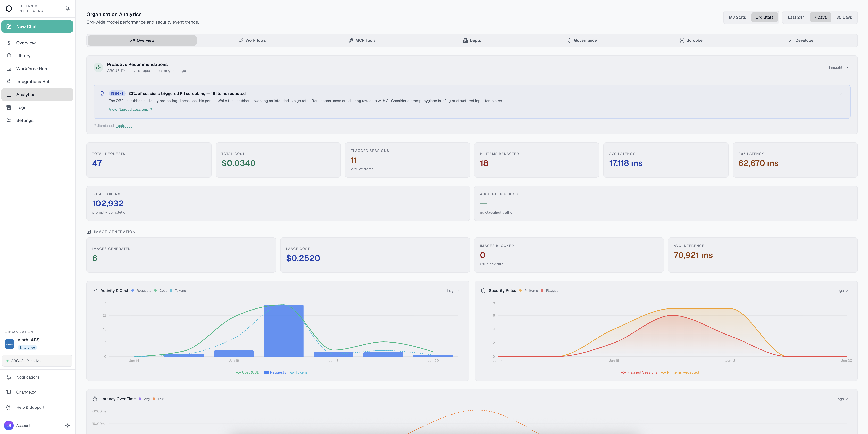
Task: Click the Analytics bar chart icon
Action: tap(9, 95)
